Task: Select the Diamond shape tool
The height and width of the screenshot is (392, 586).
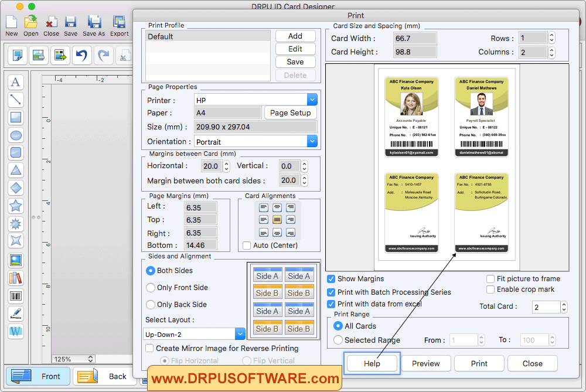Action: pos(16,188)
